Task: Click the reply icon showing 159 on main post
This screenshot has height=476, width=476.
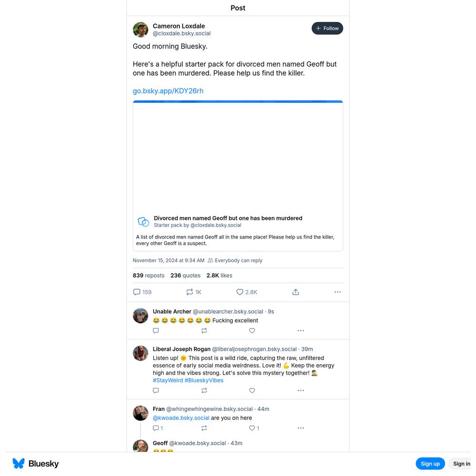Action: (142, 292)
